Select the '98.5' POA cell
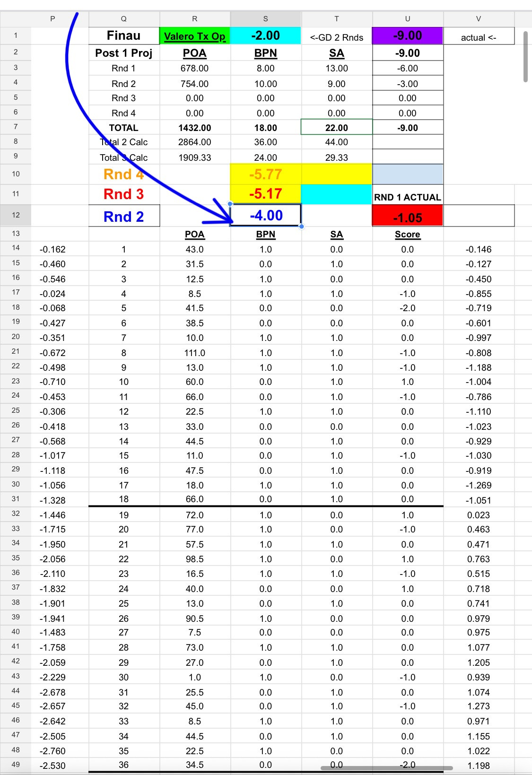This screenshot has width=532, height=775. pyautogui.click(x=194, y=559)
